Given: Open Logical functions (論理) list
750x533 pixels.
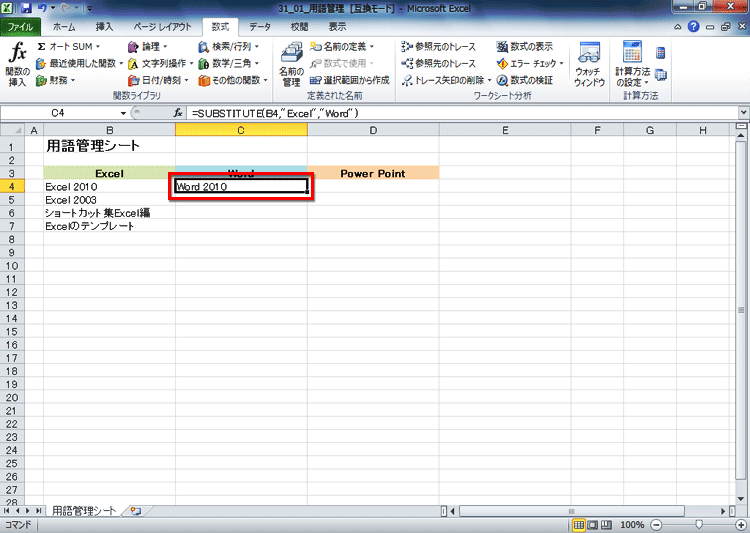Looking at the screenshot, I should [147, 47].
